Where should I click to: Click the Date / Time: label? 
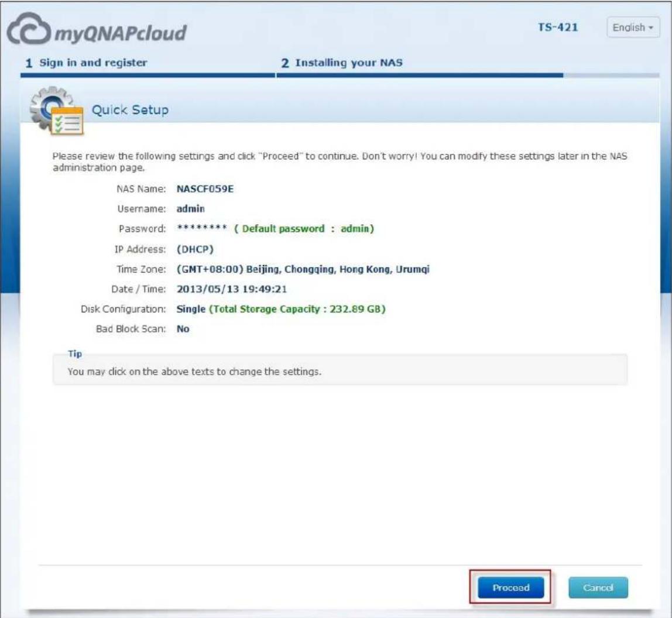click(138, 289)
